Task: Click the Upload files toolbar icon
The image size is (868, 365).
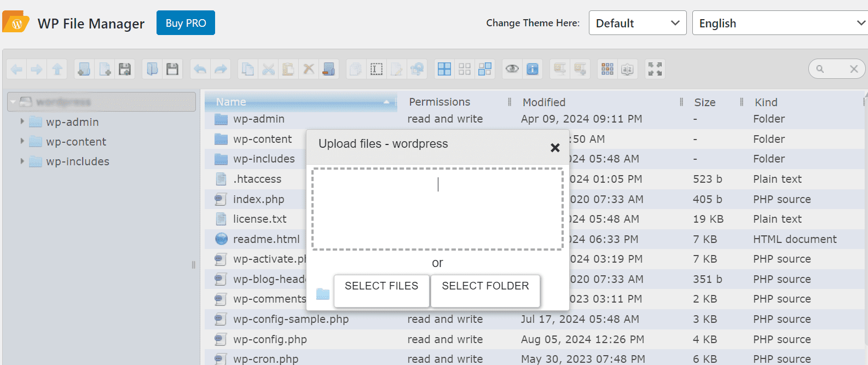Action: [x=125, y=69]
